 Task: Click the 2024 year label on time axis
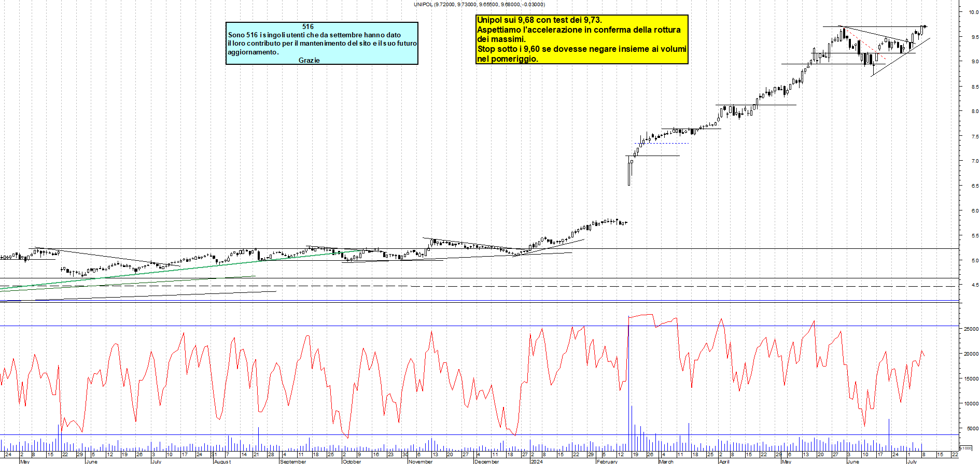pyautogui.click(x=537, y=461)
